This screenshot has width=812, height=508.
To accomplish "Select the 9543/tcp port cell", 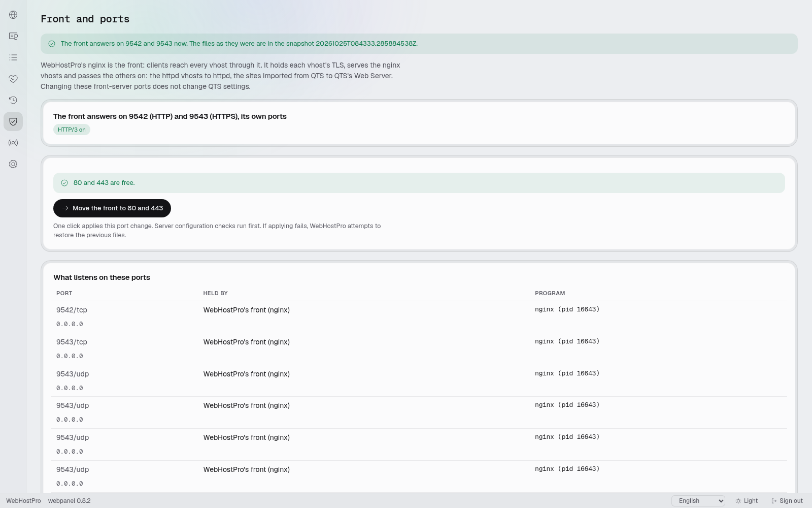I will 72,342.
